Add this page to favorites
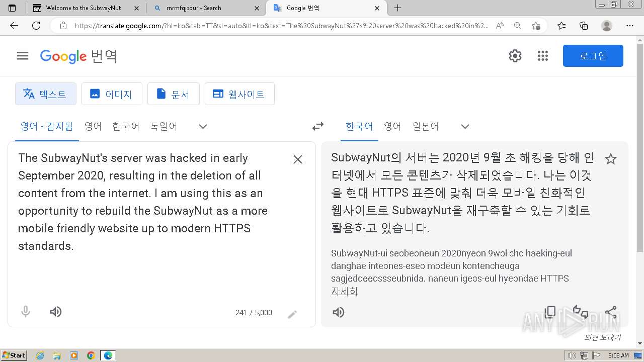Screen dimensions: 644x362 pyautogui.click(x=536, y=26)
